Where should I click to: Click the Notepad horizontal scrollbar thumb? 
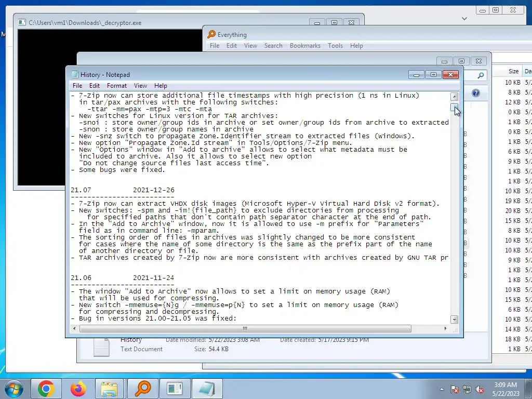coord(245,328)
